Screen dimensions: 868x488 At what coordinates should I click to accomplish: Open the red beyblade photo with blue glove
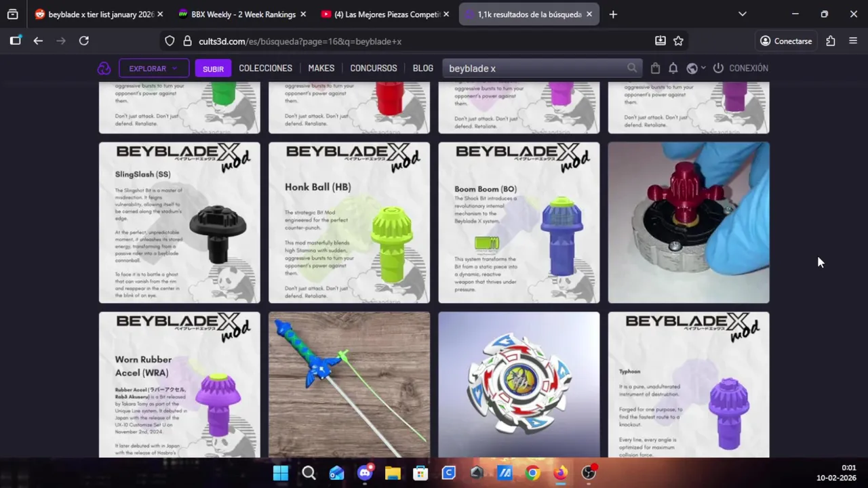pos(688,222)
